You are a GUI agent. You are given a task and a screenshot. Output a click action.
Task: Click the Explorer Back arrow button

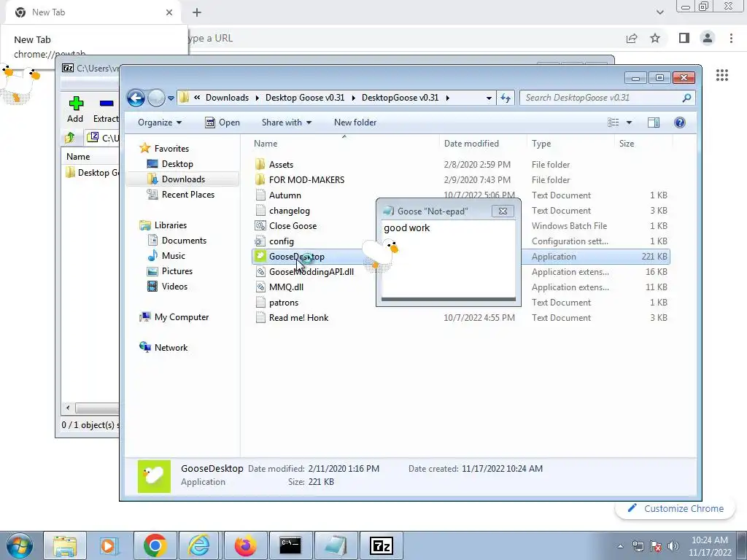point(136,98)
